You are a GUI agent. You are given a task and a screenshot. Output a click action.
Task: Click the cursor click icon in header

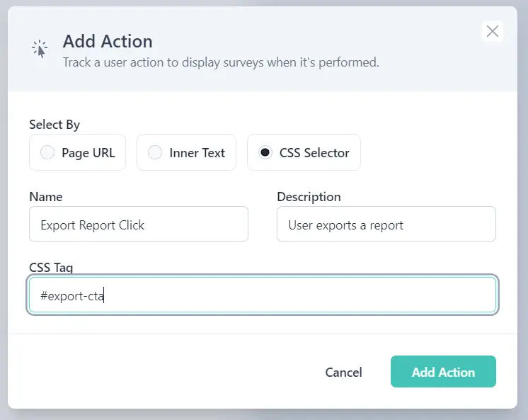pyautogui.click(x=40, y=48)
